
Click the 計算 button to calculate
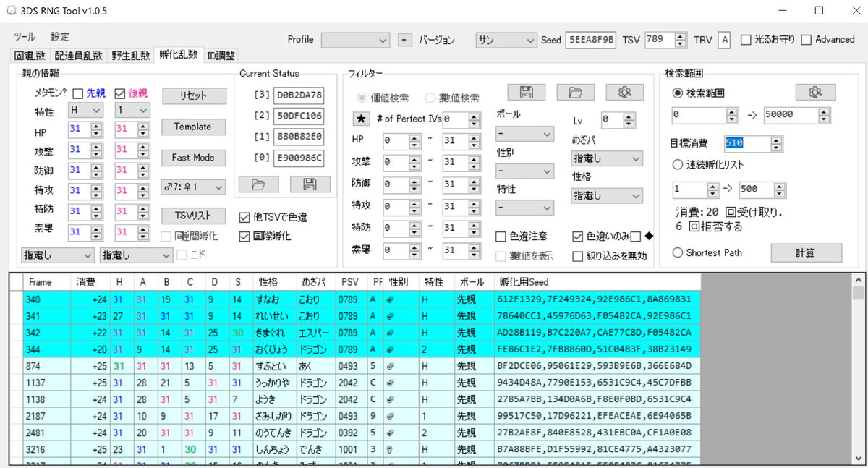point(806,252)
